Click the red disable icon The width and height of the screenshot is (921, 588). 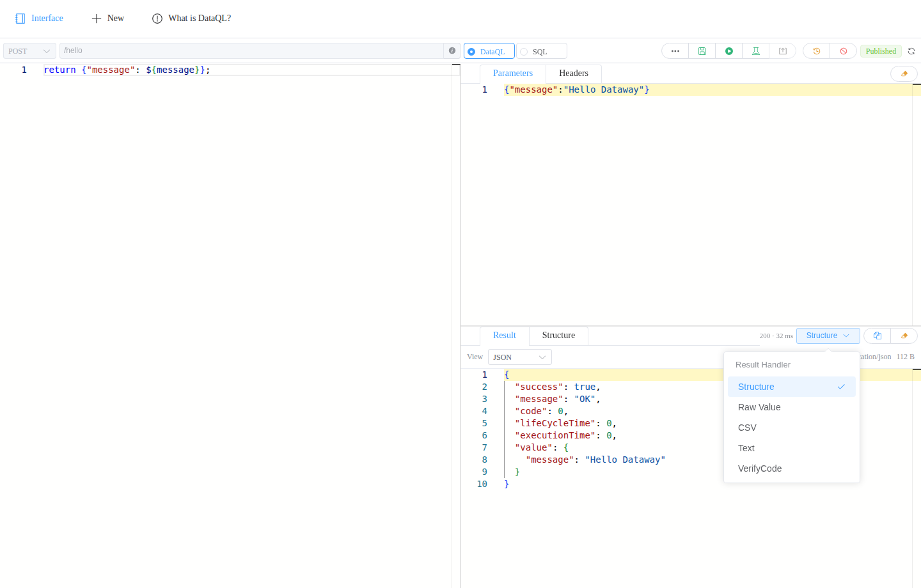pyautogui.click(x=843, y=51)
